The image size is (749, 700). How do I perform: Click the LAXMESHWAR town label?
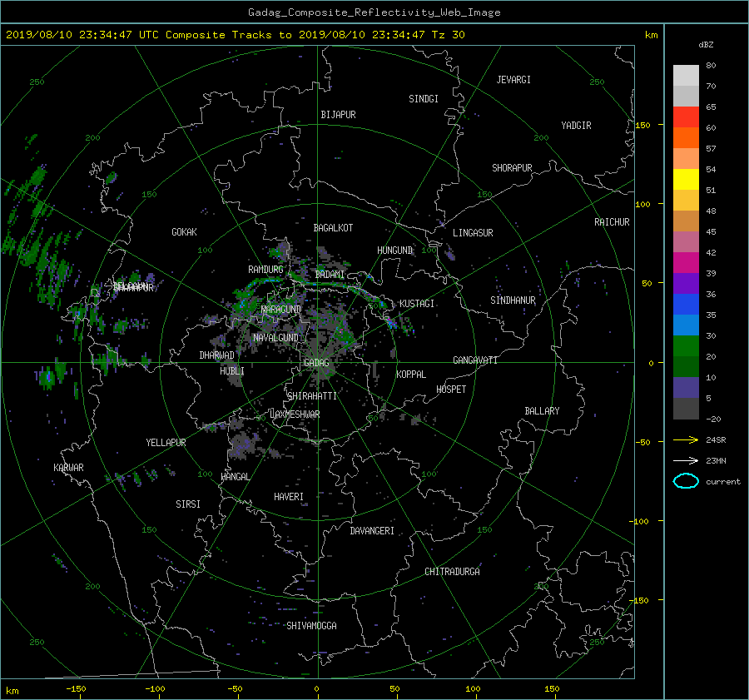click(295, 415)
